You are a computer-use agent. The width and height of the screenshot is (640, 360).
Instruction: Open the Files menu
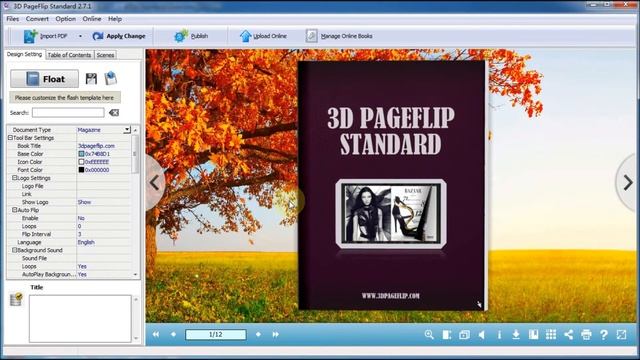click(x=13, y=19)
